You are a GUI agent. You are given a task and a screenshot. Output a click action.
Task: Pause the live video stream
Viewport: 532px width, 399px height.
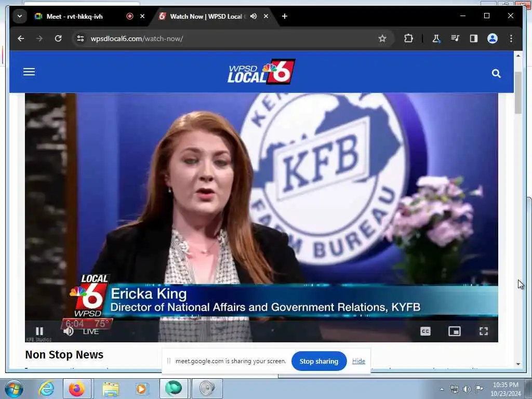click(x=39, y=331)
